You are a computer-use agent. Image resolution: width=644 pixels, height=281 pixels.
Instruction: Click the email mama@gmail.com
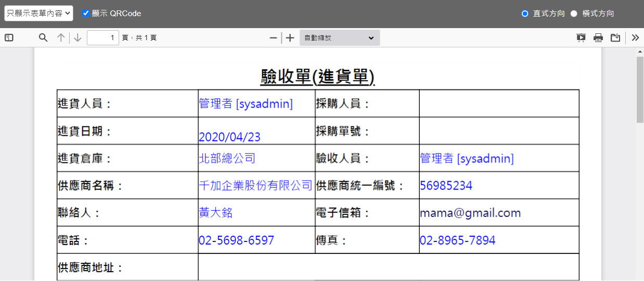tap(470, 213)
